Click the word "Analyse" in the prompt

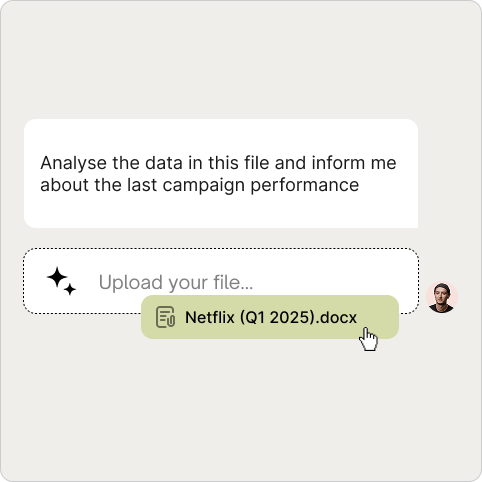point(73,163)
